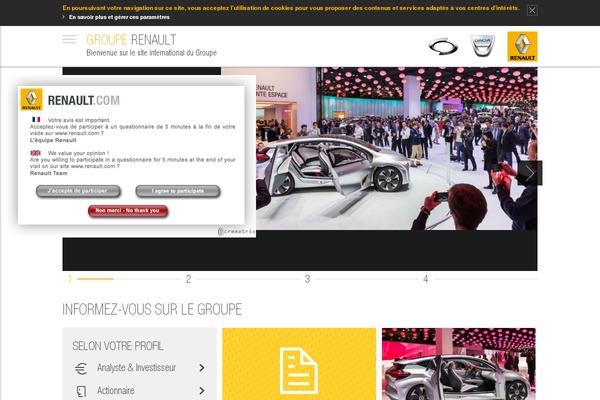Jump to carousel slide 1

click(x=70, y=279)
